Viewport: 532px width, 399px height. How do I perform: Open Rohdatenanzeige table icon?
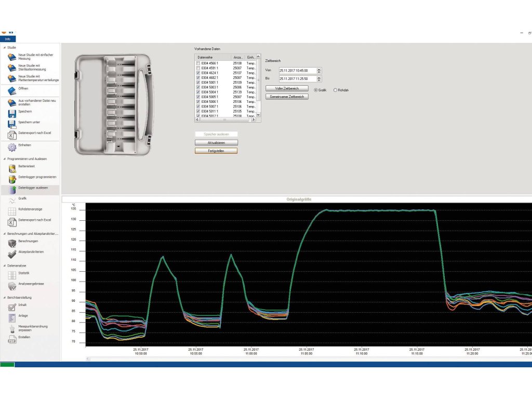pos(12,211)
